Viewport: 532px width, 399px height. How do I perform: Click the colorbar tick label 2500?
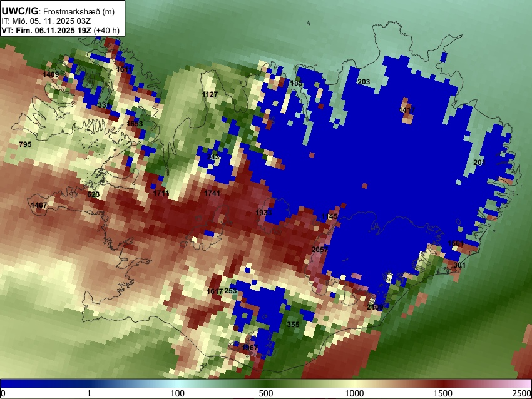coord(522,393)
